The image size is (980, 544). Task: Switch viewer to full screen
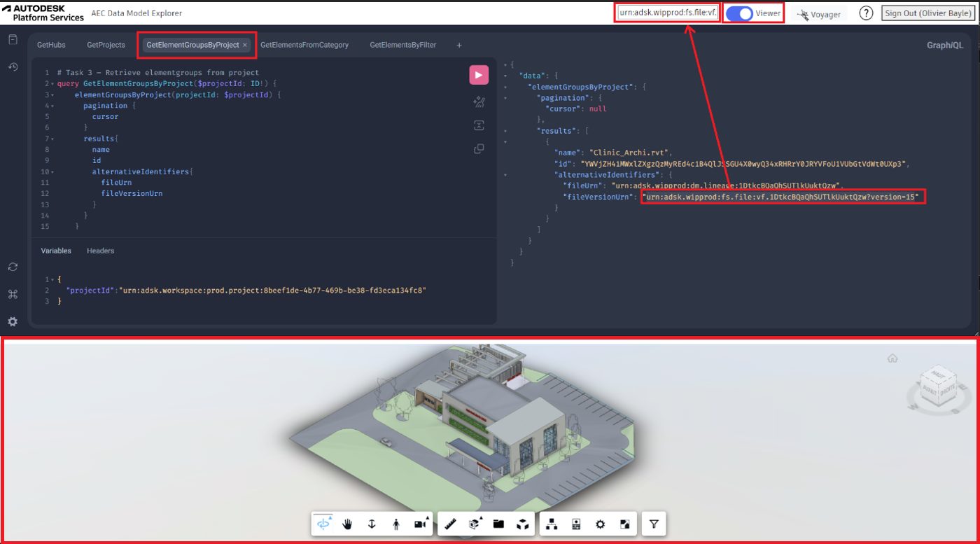624,524
